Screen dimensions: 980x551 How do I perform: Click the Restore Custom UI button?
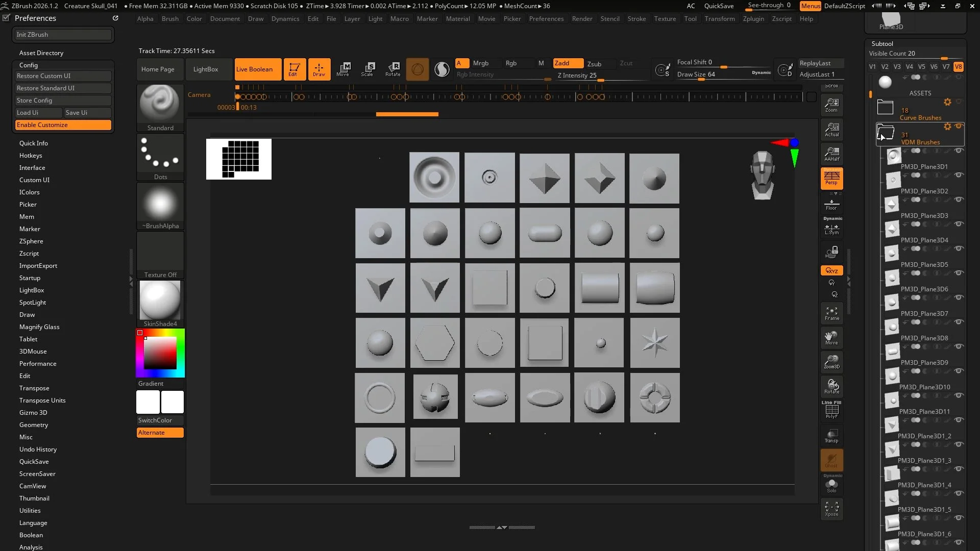pyautogui.click(x=62, y=76)
